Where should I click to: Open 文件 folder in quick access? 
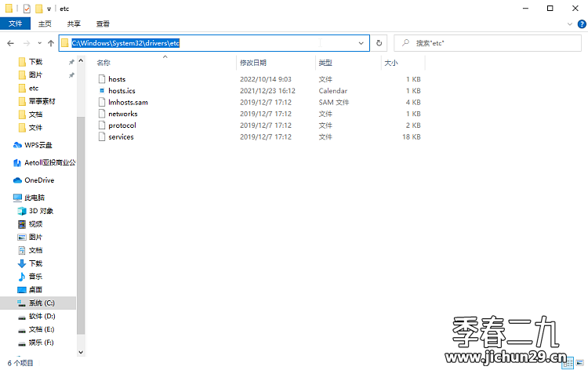pyautogui.click(x=35, y=128)
